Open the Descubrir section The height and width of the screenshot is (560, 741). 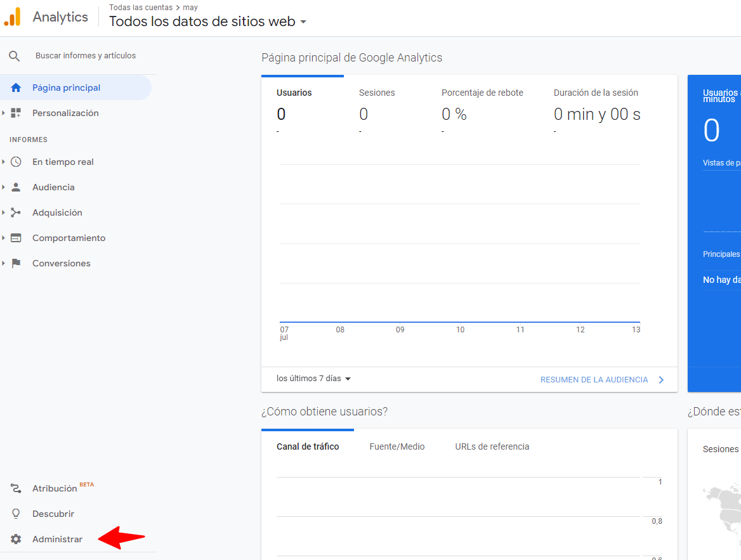point(53,514)
